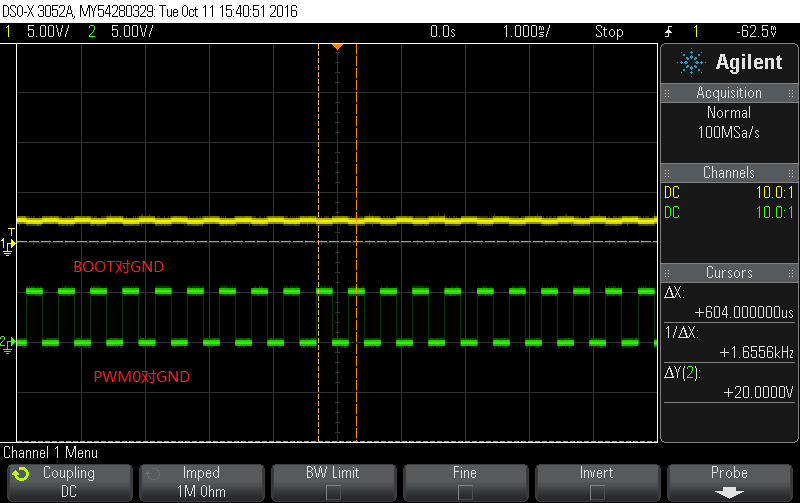Click the orange trigger time reference triangle
Screen dimensions: 800x503
(x=337, y=47)
